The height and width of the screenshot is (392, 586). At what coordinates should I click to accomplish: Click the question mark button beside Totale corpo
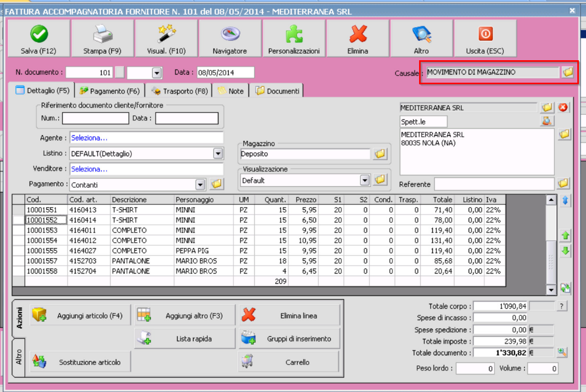click(x=561, y=306)
